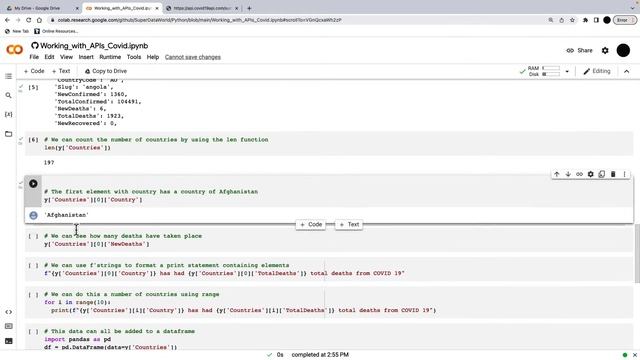Switch to the api.covid19api.com browser tab
The width and height of the screenshot is (640, 360).
(x=202, y=8)
